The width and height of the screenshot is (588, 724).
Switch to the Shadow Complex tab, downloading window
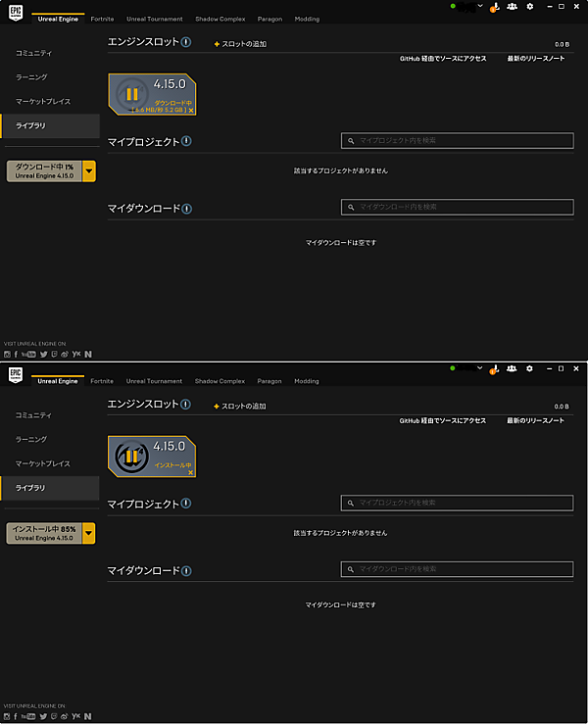pyautogui.click(x=220, y=19)
